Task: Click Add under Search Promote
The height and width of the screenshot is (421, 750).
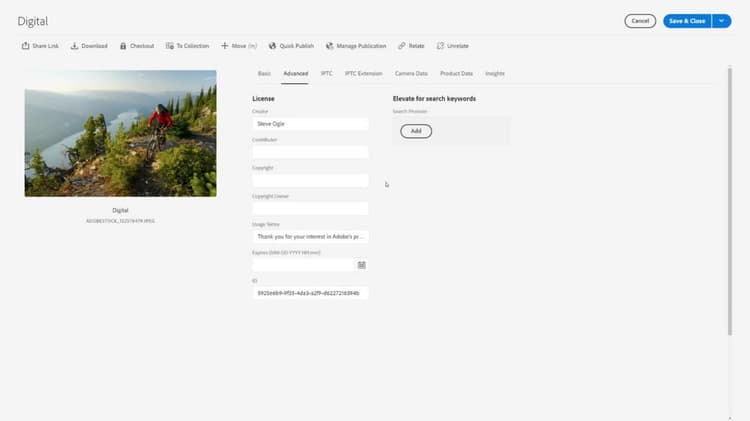Action: [416, 131]
